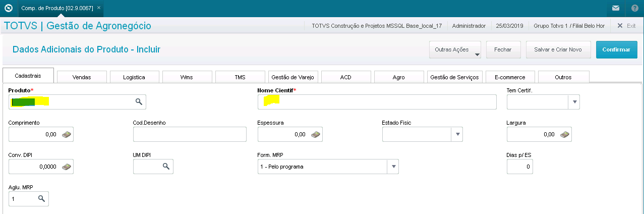Switch to the Logistica tab
Screen dimensions: 644x214
[134, 77]
